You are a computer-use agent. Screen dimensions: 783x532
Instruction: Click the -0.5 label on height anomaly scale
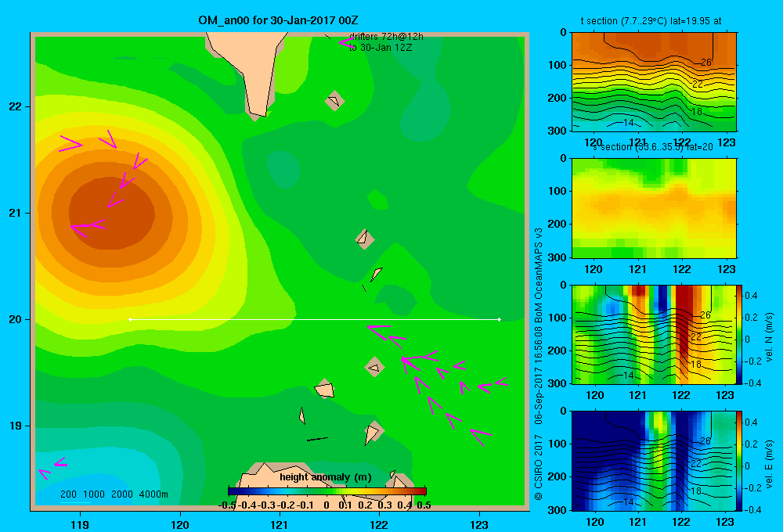(x=227, y=505)
